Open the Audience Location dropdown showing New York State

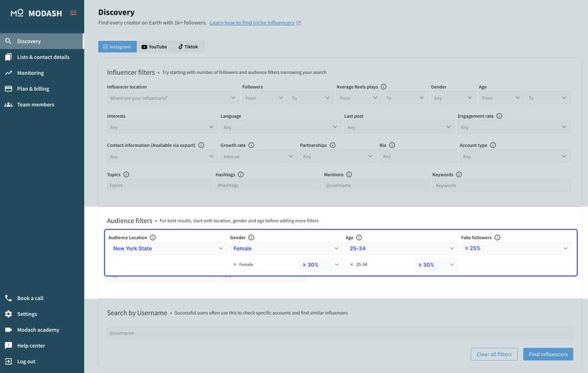pyautogui.click(x=167, y=248)
